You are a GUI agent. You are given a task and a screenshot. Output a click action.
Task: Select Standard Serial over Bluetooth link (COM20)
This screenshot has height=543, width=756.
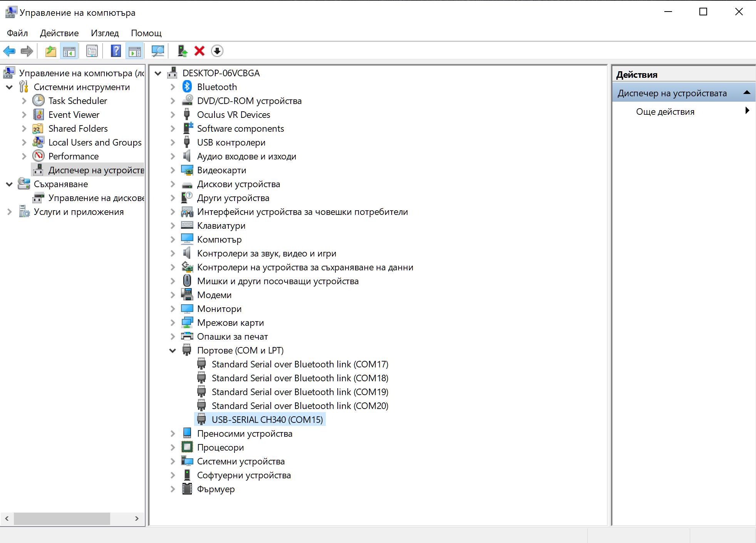click(300, 406)
